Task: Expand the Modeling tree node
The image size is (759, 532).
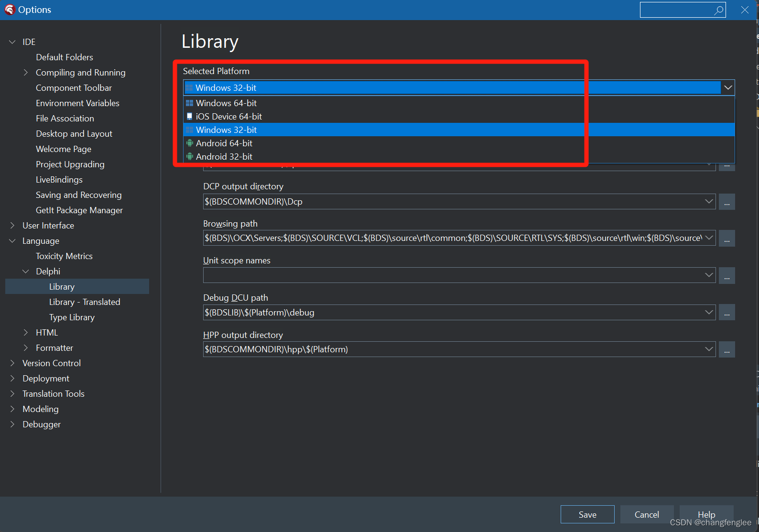Action: click(x=12, y=409)
